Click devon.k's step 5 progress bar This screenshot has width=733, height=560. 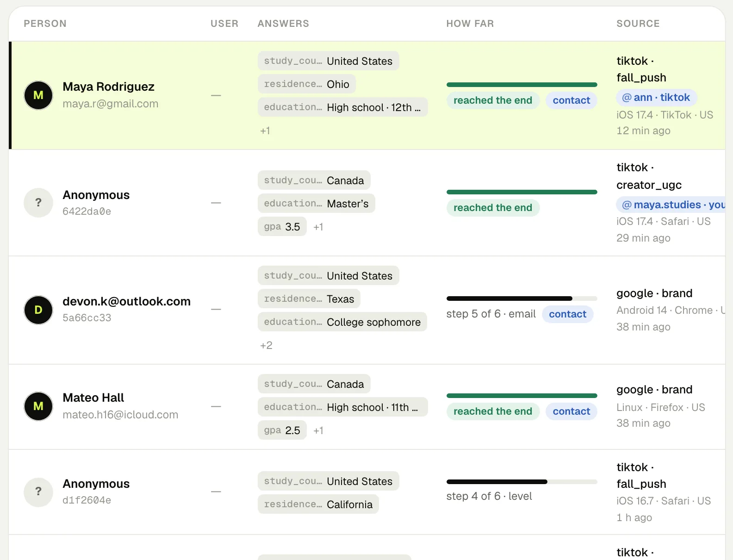(x=522, y=299)
